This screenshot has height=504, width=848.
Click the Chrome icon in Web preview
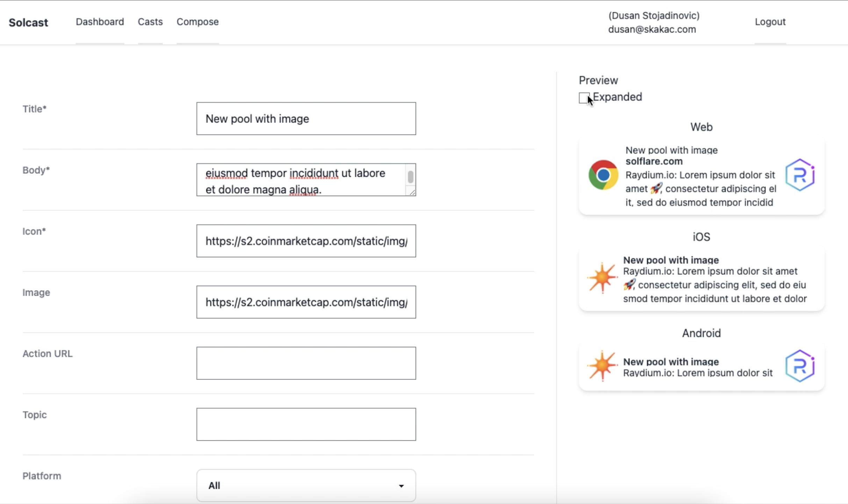603,175
